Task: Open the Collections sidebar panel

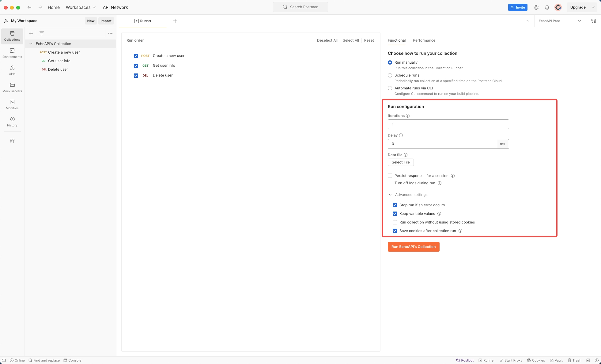Action: (12, 36)
